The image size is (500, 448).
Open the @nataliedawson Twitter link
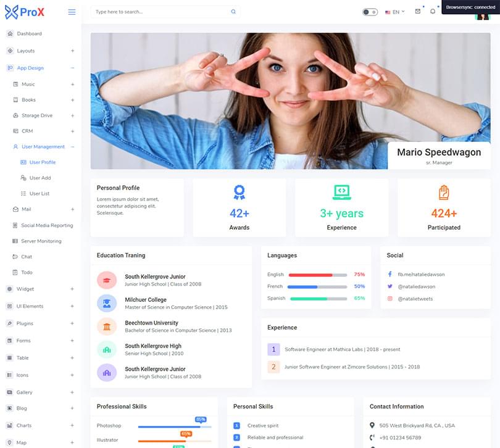(x=416, y=286)
